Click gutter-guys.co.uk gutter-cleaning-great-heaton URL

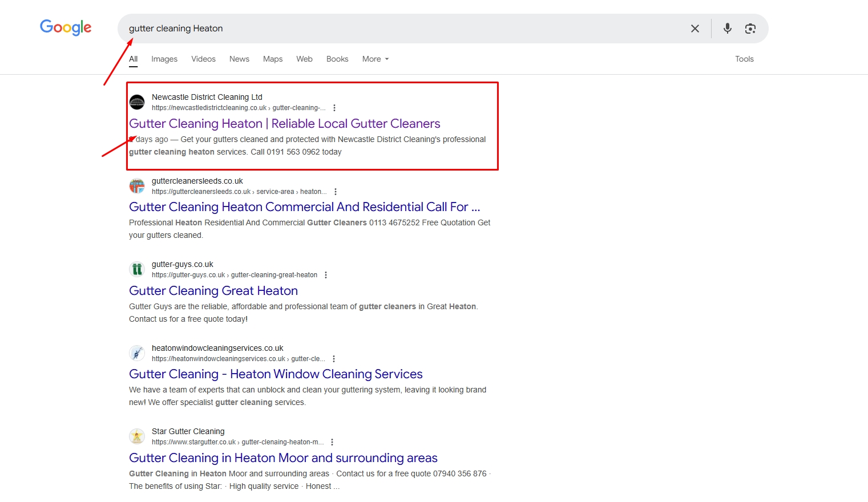235,275
